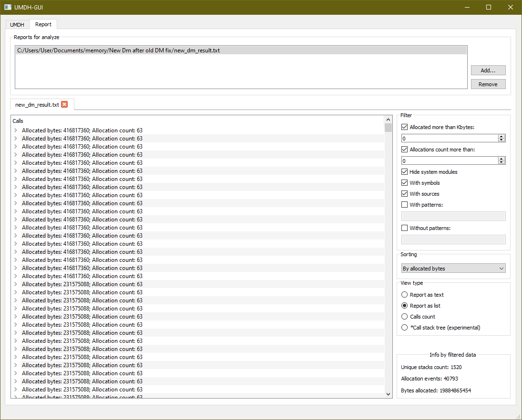522x420 pixels.
Task: Click the Without patterns text input field
Action: [x=453, y=239]
